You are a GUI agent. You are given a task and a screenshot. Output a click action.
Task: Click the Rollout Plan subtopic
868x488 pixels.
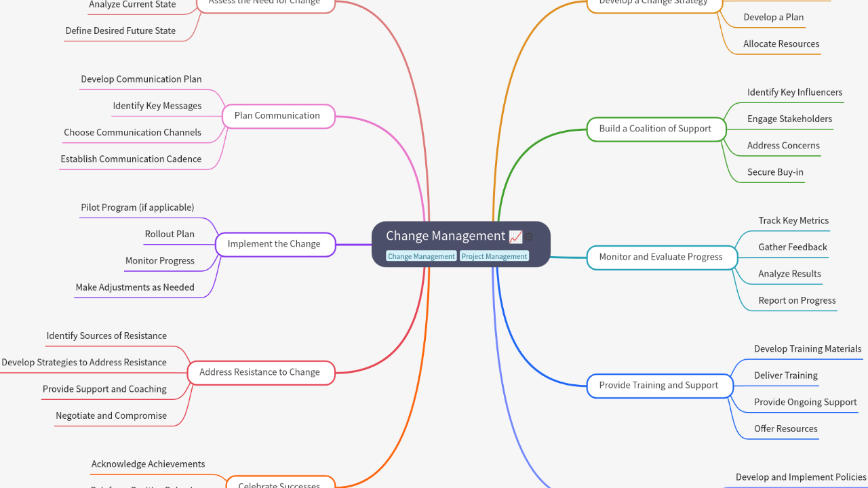170,234
